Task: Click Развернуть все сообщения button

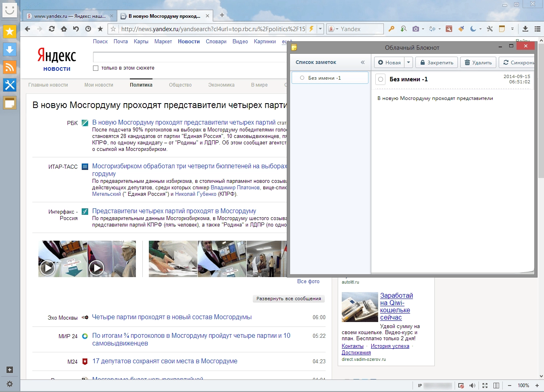Action: coord(289,299)
